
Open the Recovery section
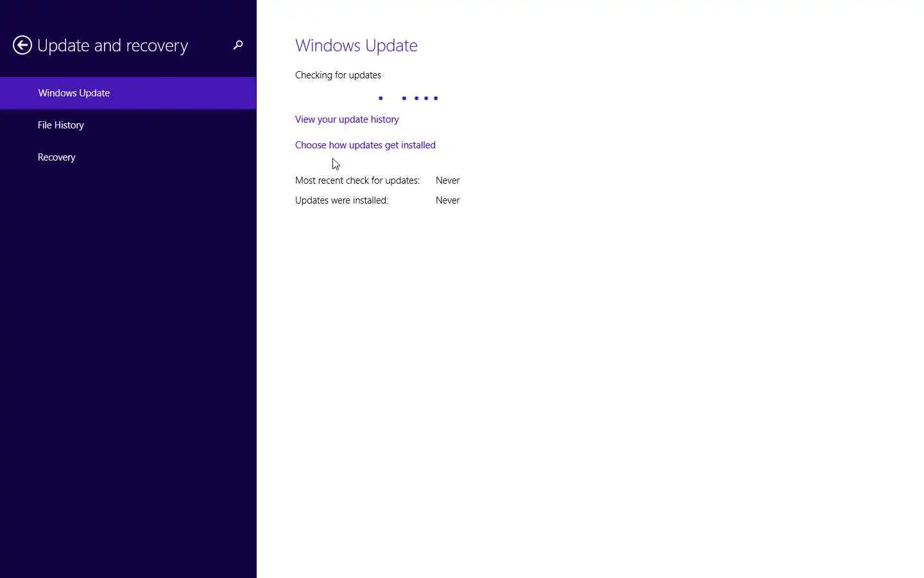(128, 157)
